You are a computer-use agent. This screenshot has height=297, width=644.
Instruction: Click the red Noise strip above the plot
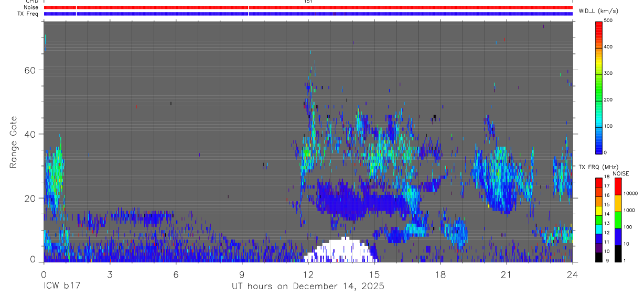click(308, 7)
